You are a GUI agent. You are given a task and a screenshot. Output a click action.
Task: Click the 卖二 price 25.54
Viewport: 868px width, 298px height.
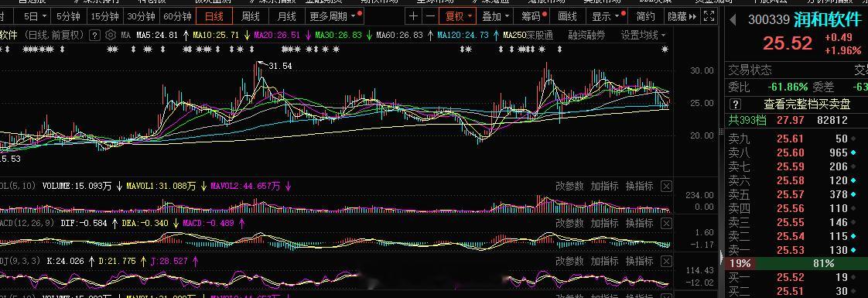tap(790, 236)
